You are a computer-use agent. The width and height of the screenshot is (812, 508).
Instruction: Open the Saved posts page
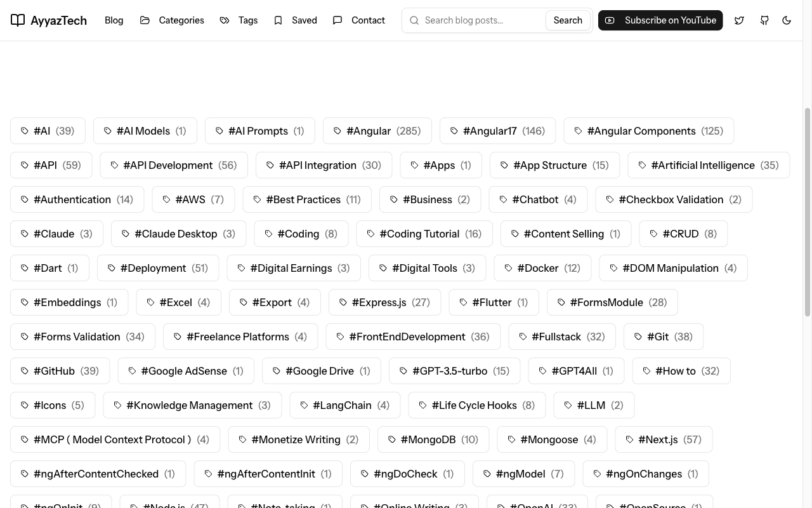295,20
